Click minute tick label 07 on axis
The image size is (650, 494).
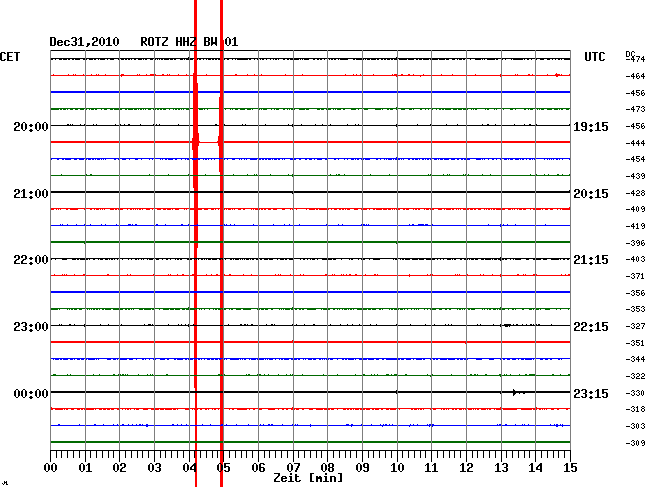(x=293, y=468)
